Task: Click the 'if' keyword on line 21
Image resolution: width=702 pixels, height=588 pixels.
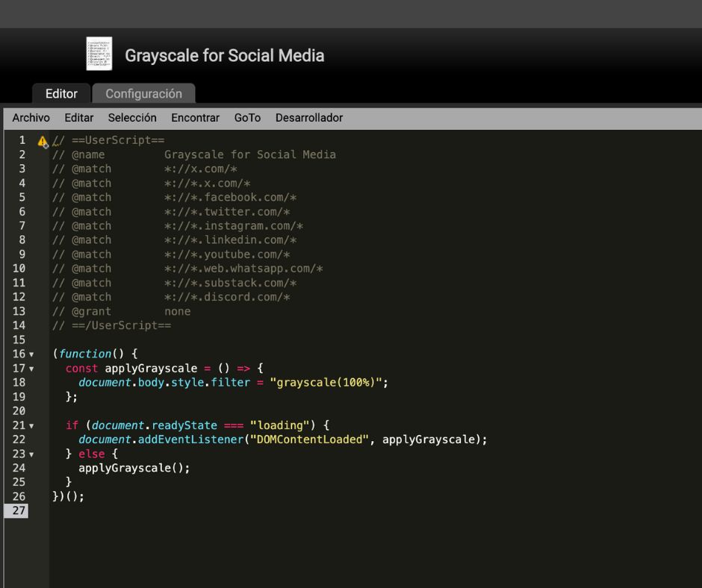Action: coord(72,425)
